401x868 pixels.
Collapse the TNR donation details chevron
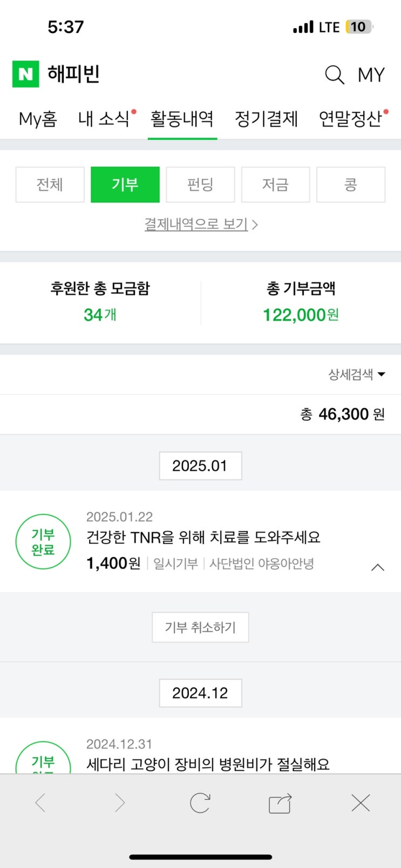378,567
